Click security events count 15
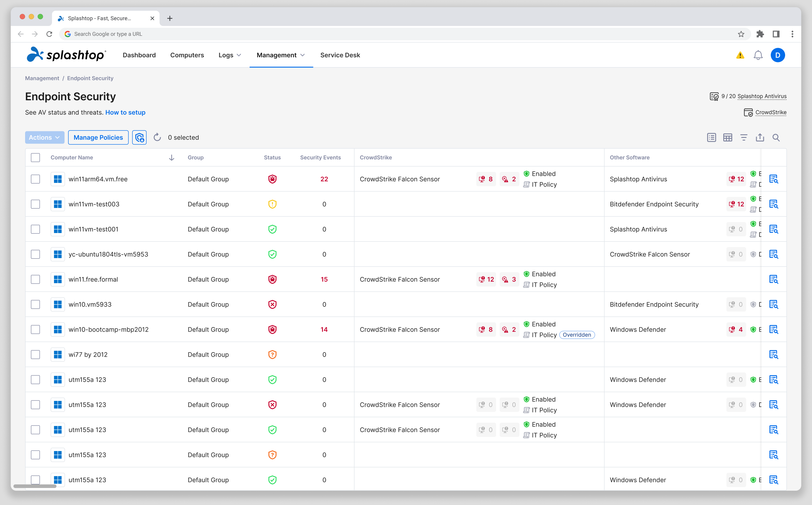This screenshot has width=812, height=505. point(324,279)
